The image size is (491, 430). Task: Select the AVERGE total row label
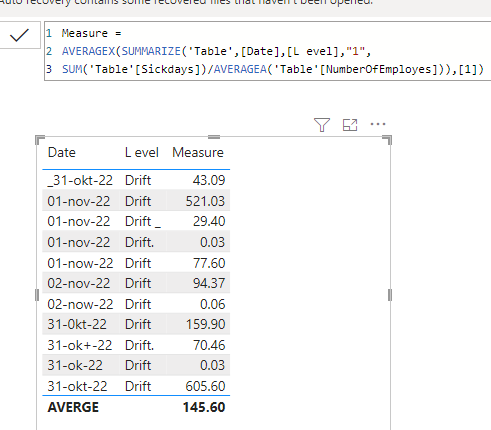(x=73, y=407)
